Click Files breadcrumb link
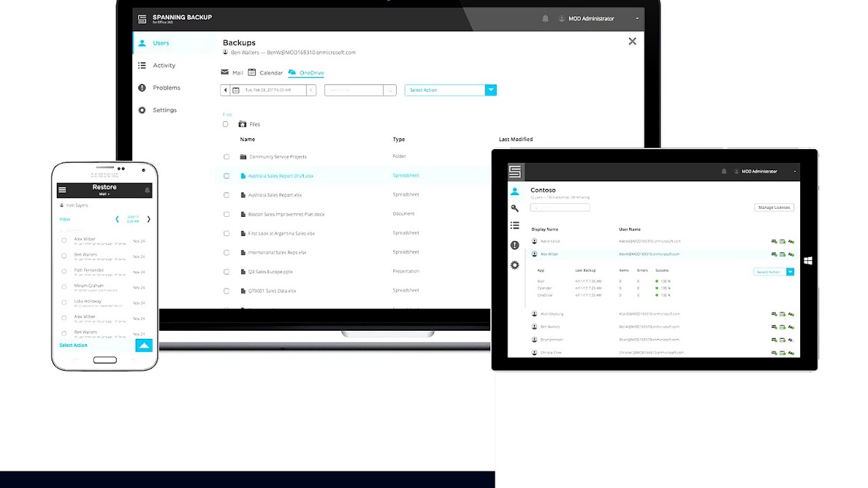Viewport: 868px width, 488px height. click(227, 115)
